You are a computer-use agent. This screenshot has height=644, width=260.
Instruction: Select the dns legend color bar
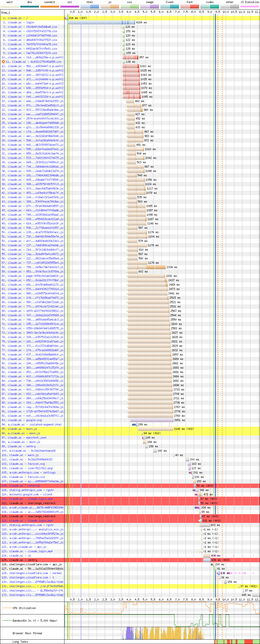coord(30,6)
